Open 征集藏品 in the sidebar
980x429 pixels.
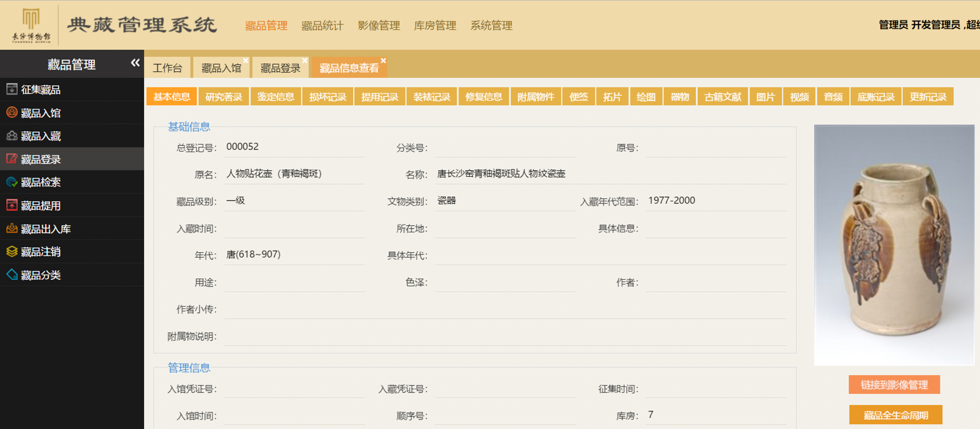click(x=72, y=89)
